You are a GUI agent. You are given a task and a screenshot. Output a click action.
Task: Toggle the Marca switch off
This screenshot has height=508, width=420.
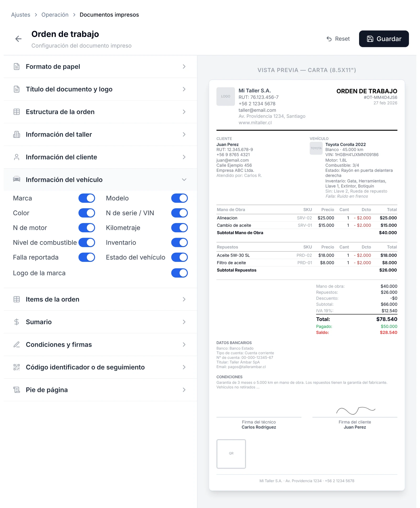click(87, 198)
